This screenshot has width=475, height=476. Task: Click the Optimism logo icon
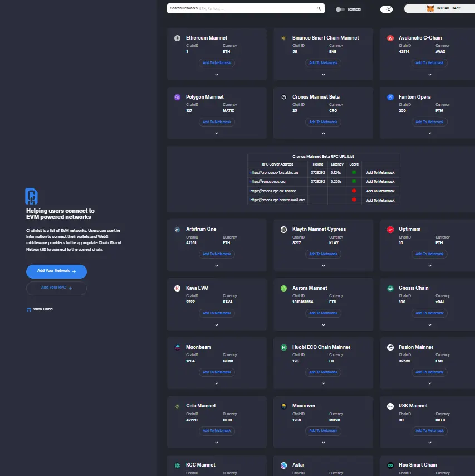pyautogui.click(x=390, y=230)
